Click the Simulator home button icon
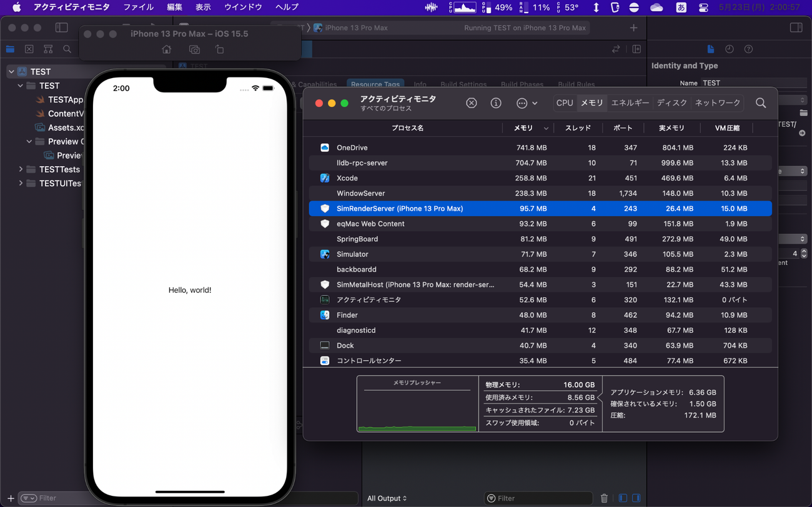Screen dimensions: 812x507 point(166,50)
